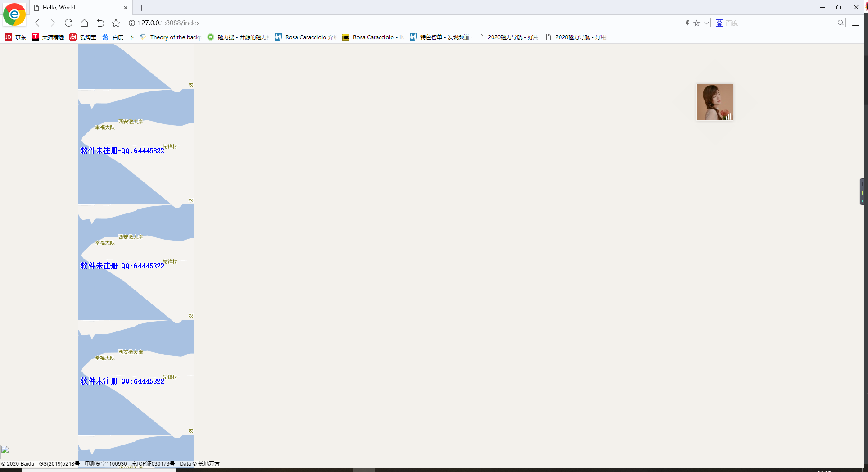The height and width of the screenshot is (472, 868).
Task: Open a new tab with the plus button
Action: pos(141,8)
